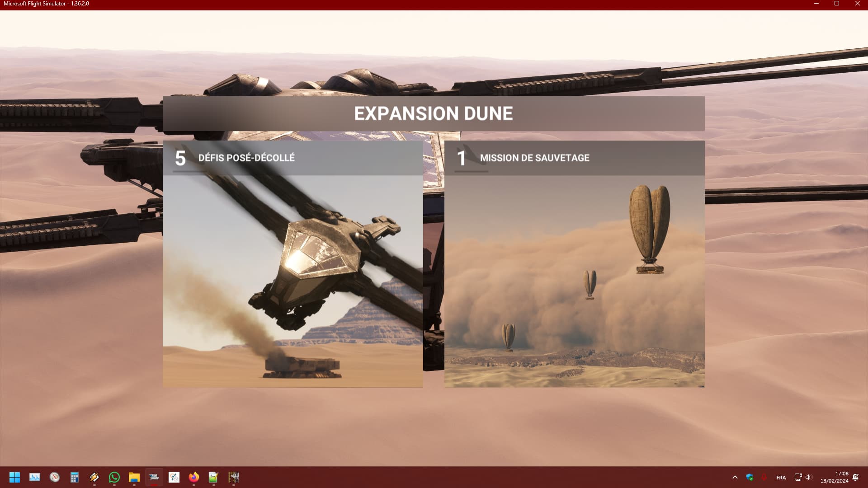Click the Flight Simulator taskbar icon
Viewport: 868px width, 488px height.
[154, 477]
